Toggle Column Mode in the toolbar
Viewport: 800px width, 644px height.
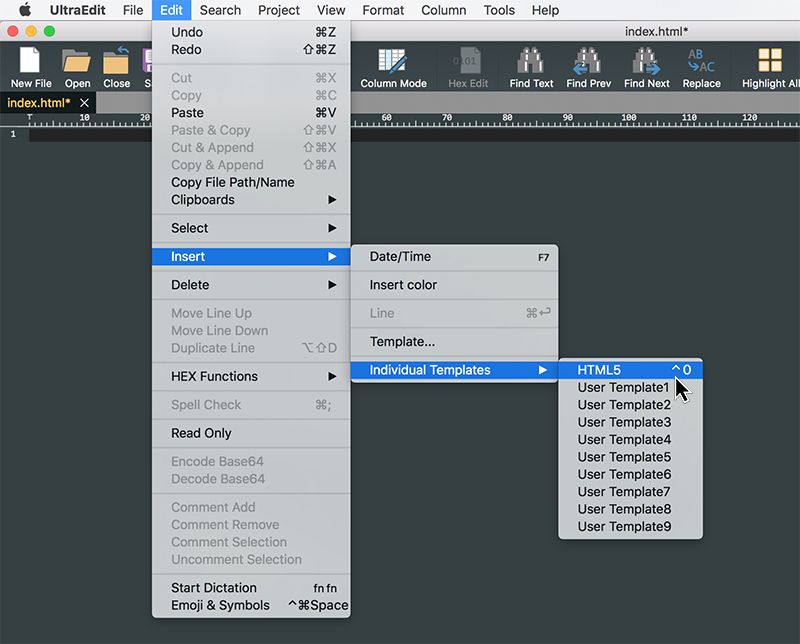[x=393, y=67]
